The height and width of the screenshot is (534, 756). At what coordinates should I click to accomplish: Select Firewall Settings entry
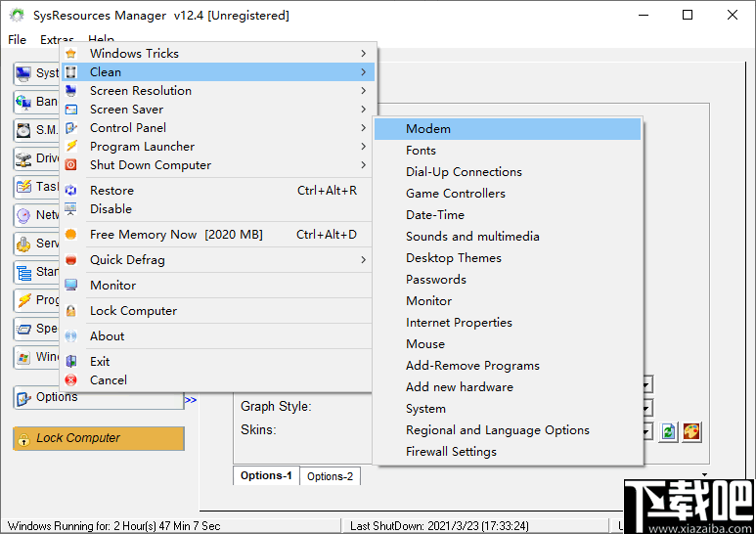pos(508,452)
